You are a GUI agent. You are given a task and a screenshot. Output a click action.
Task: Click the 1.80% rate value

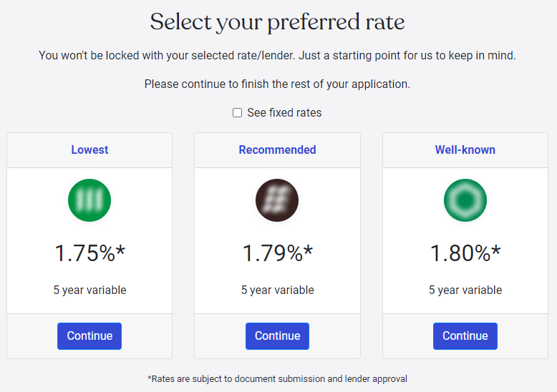[465, 253]
